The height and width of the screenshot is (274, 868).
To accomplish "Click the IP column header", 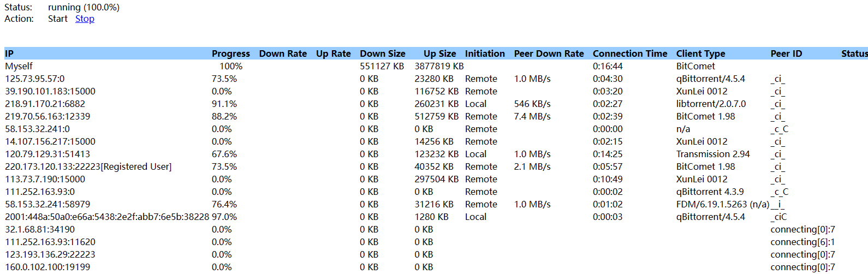I will click(9, 53).
